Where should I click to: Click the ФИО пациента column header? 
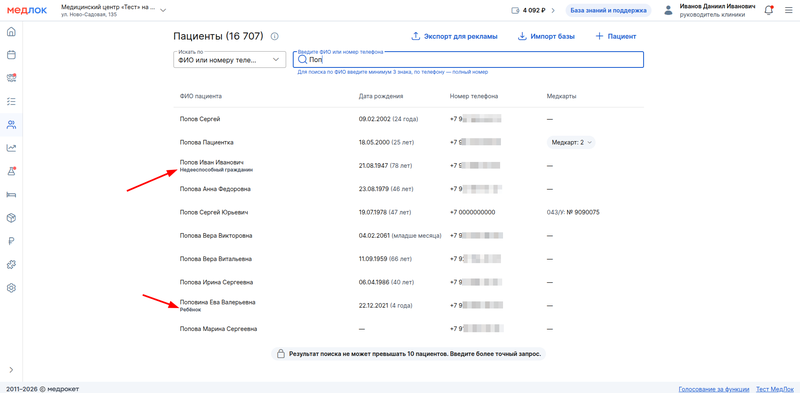[201, 96]
